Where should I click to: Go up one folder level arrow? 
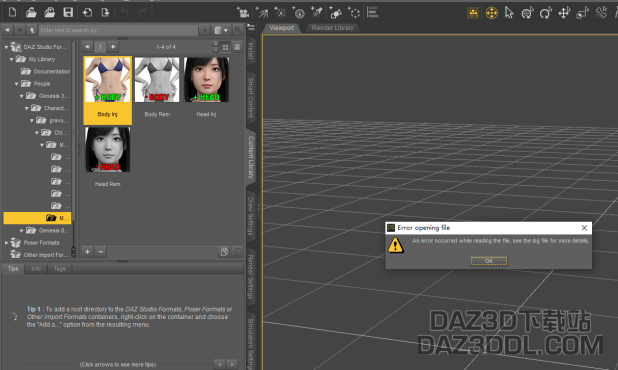(32, 30)
